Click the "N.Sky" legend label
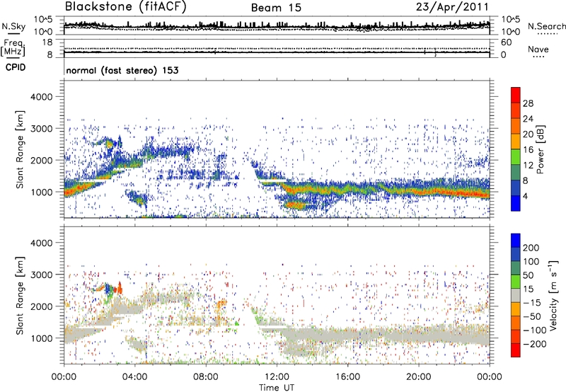 coord(13,26)
